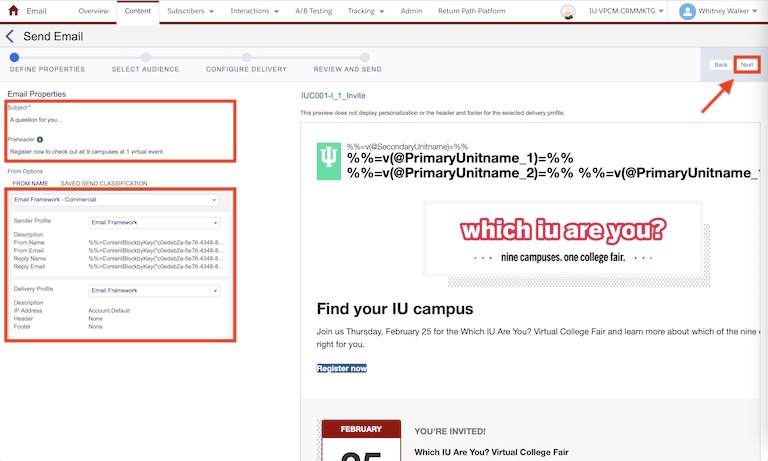Click the 'Find your IU campus' heading
The width and height of the screenshot is (768, 461).
point(395,309)
